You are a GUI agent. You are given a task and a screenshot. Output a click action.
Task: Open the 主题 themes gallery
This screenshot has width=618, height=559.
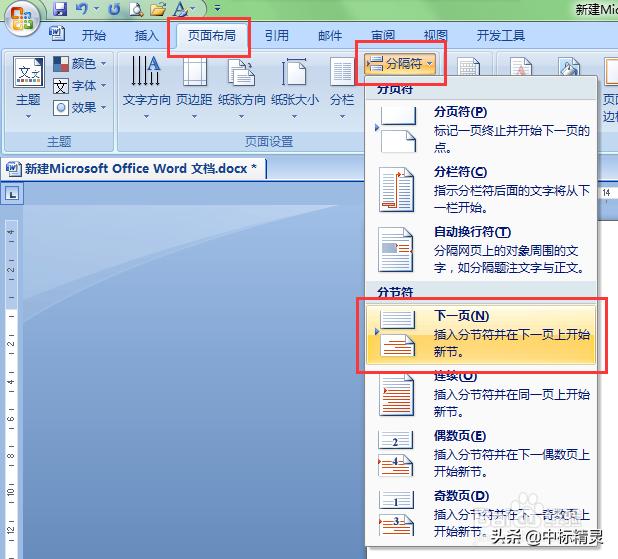[x=28, y=88]
